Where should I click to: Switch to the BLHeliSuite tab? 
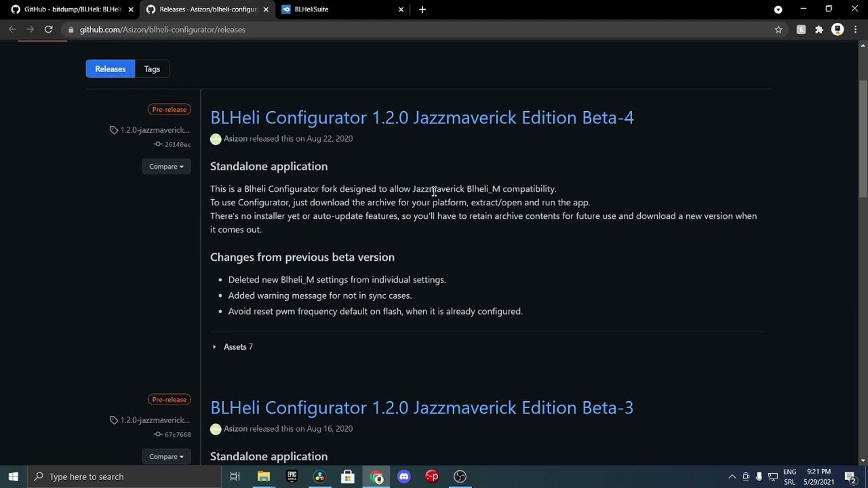tap(342, 9)
